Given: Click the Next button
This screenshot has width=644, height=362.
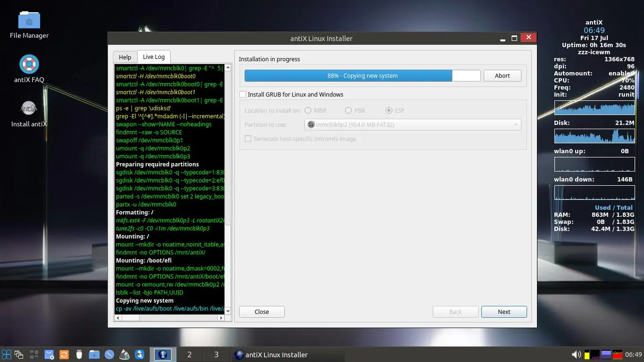Looking at the screenshot, I should (504, 312).
